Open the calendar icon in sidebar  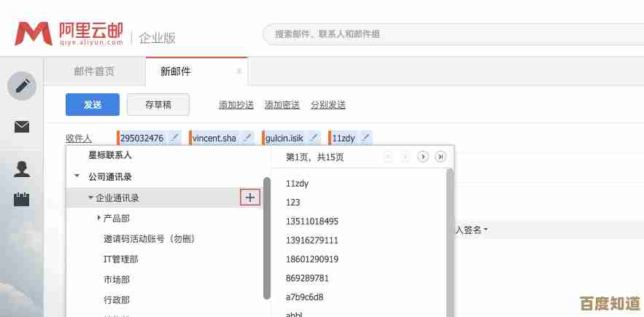click(x=22, y=198)
